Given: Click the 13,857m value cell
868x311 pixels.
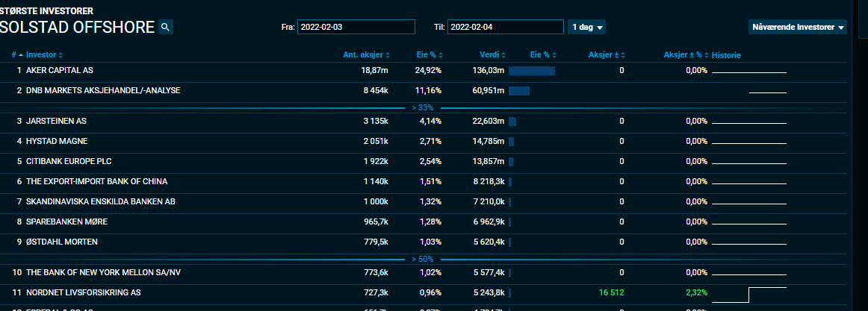Looking at the screenshot, I should (489, 161).
